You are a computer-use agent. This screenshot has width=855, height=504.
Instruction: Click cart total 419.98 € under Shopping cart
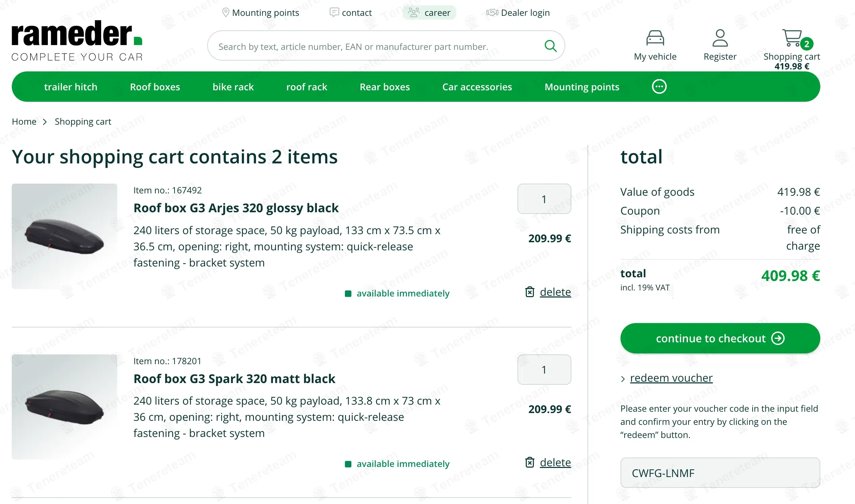[x=791, y=66]
